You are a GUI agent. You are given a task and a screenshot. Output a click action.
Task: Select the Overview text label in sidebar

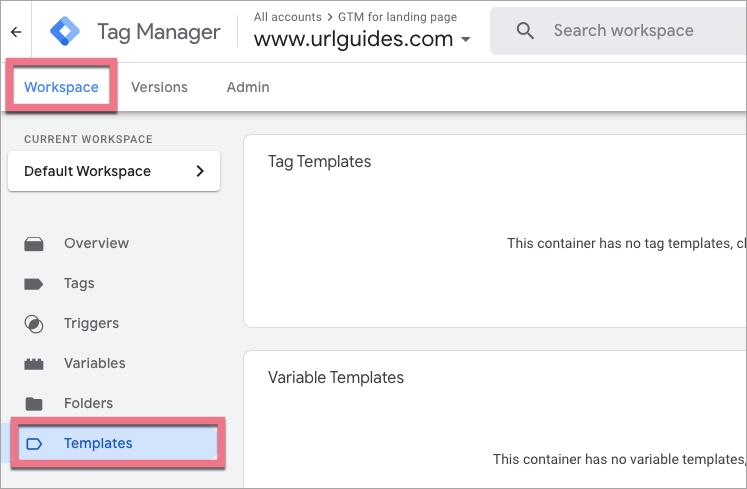(96, 243)
